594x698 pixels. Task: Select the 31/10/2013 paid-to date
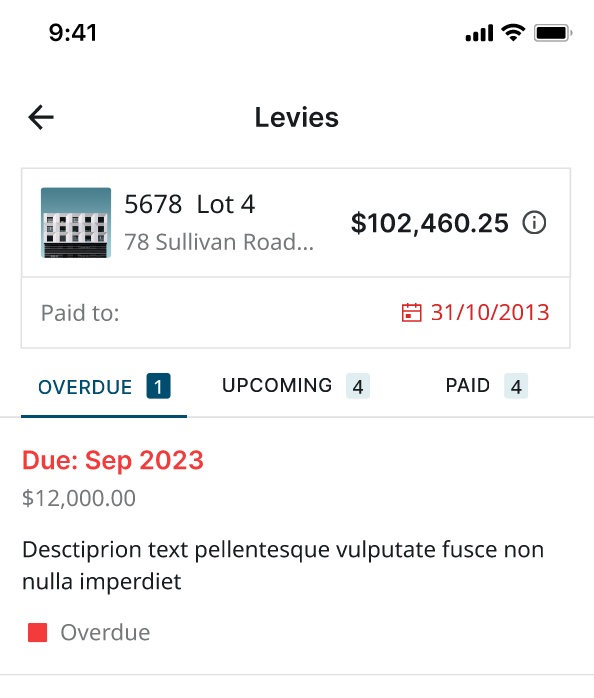point(490,312)
